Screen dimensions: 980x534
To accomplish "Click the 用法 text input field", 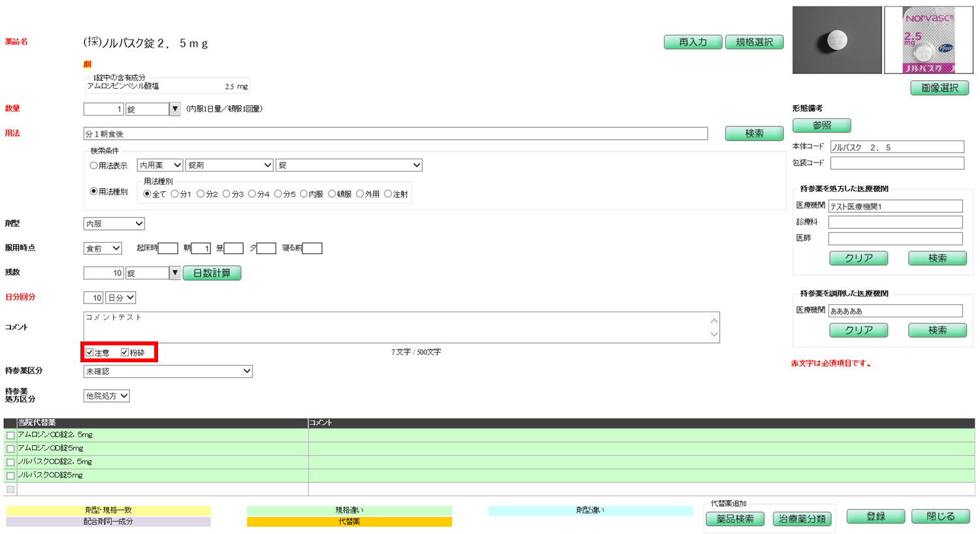I will (395, 134).
